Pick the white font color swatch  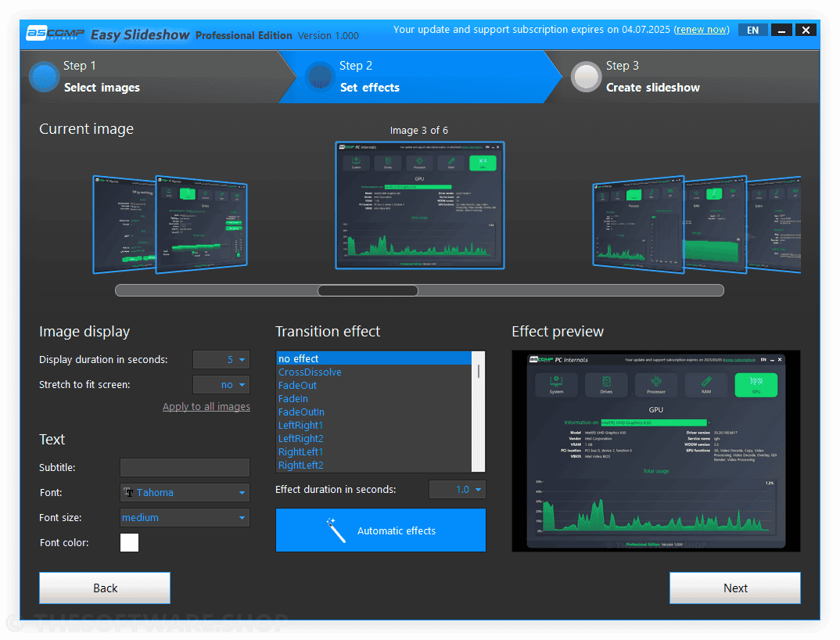pyautogui.click(x=129, y=542)
